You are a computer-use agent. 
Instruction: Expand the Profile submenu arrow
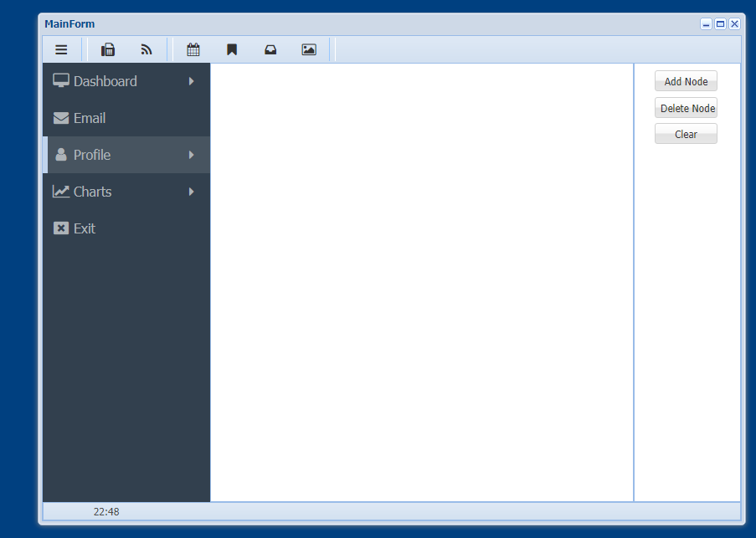192,155
